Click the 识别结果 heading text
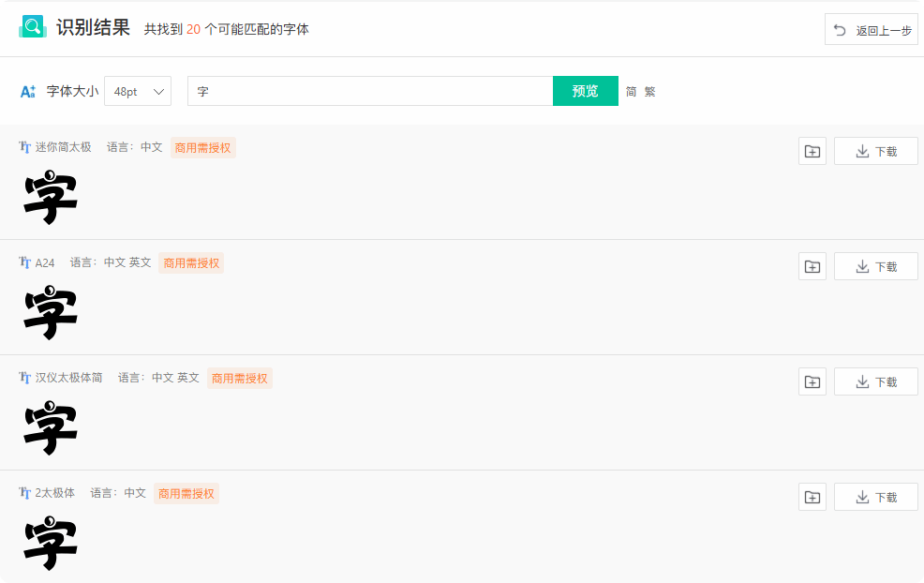The image size is (924, 583). tap(93, 27)
